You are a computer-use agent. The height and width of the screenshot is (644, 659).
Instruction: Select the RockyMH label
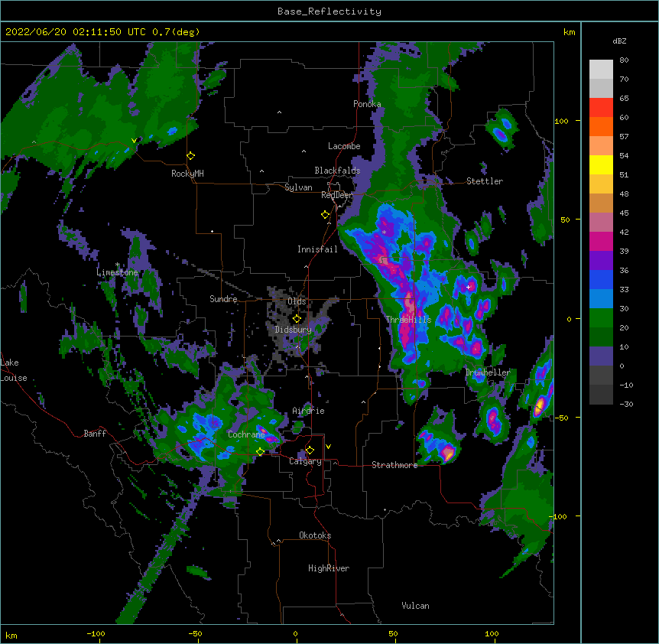[x=187, y=174]
